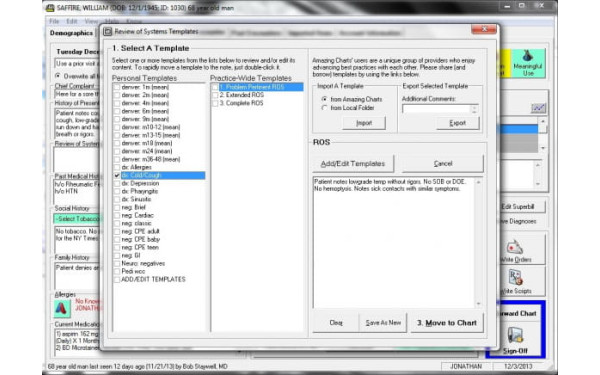Open the File menu
The height and width of the screenshot is (375, 600).
54,21
